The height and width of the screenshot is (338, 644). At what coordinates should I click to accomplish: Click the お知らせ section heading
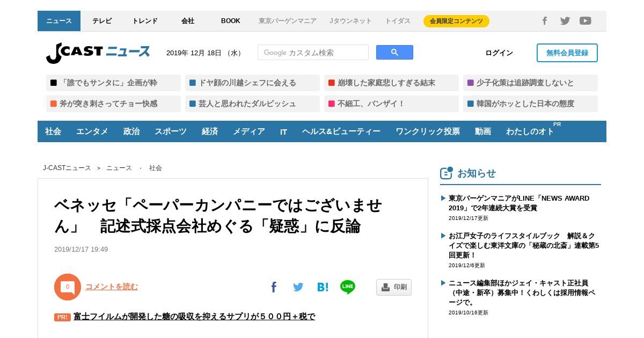tap(477, 173)
